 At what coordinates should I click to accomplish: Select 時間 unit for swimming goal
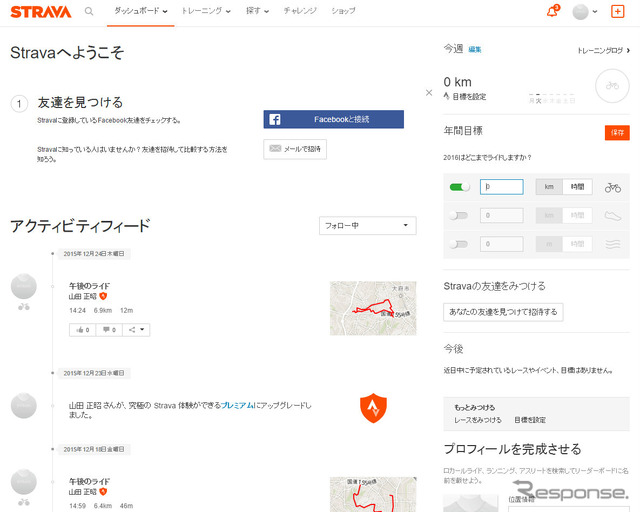tap(577, 244)
